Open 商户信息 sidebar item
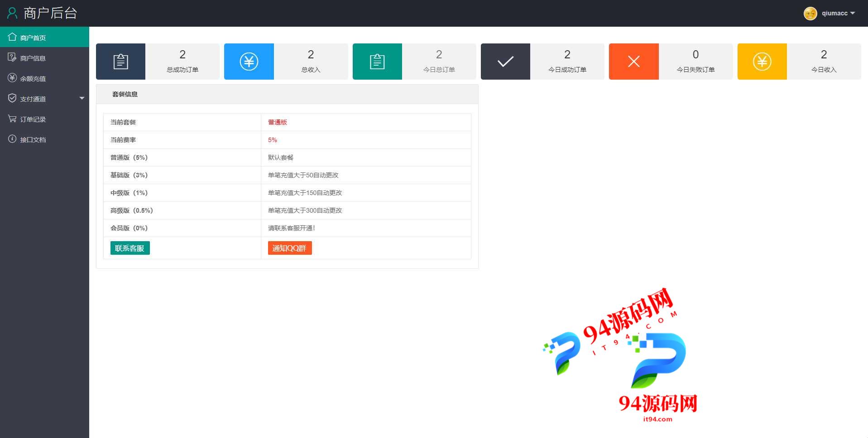Viewport: 868px width, 438px height. [44, 57]
